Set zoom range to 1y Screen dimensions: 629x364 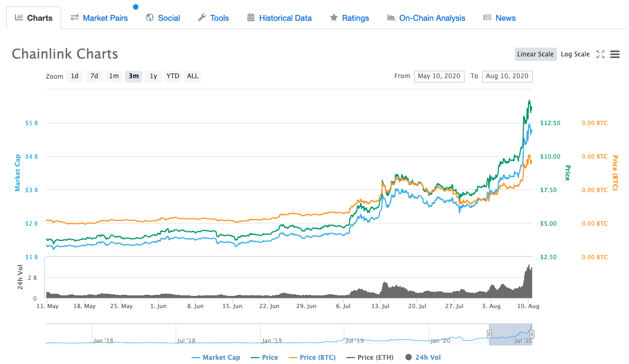pos(153,76)
